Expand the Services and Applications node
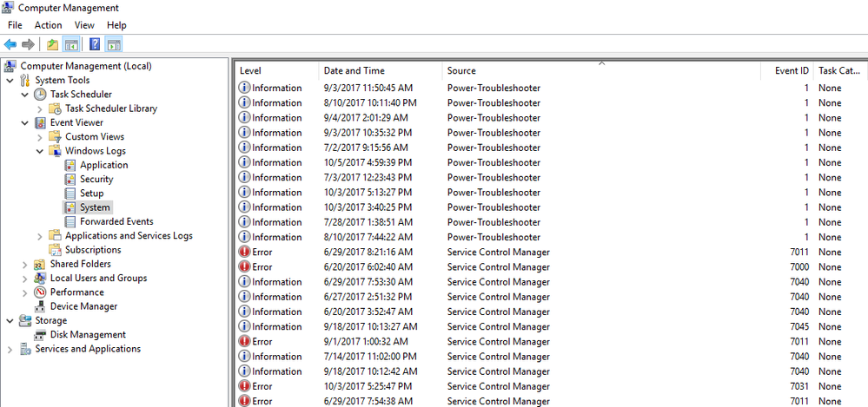This screenshot has width=868, height=407. 10,349
